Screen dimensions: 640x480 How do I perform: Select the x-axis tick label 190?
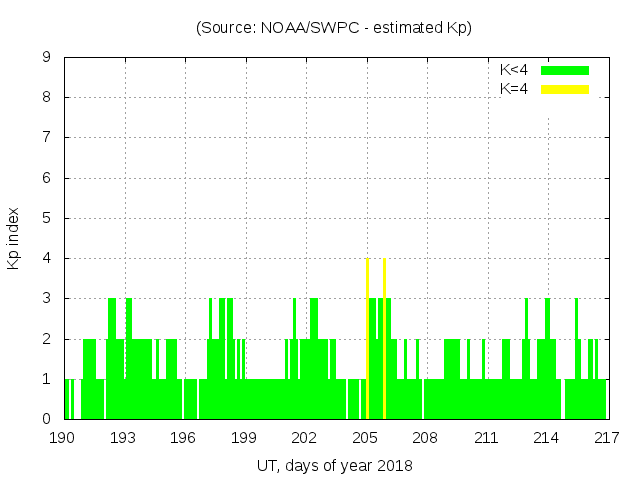click(63, 437)
